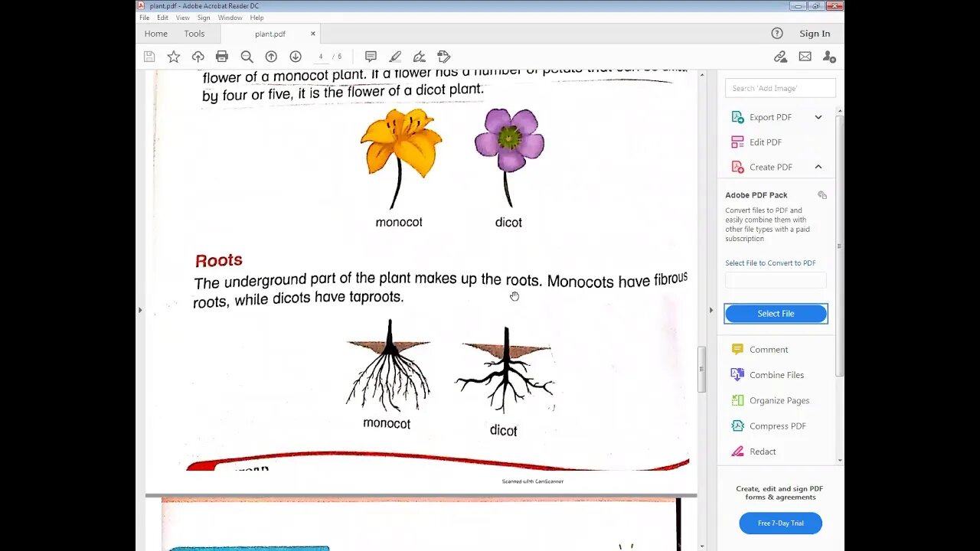Click the Compress PDF tool icon
Viewport: 980px width, 551px height.
[737, 426]
